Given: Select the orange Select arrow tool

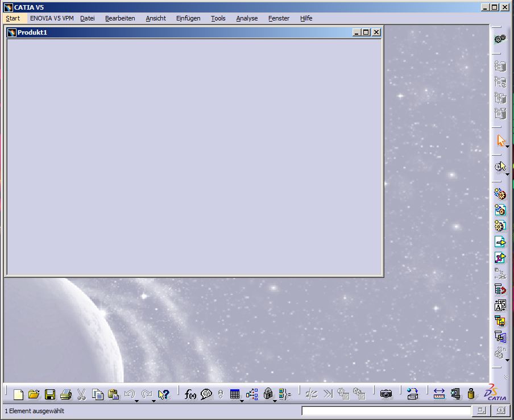Looking at the screenshot, I should (500, 140).
